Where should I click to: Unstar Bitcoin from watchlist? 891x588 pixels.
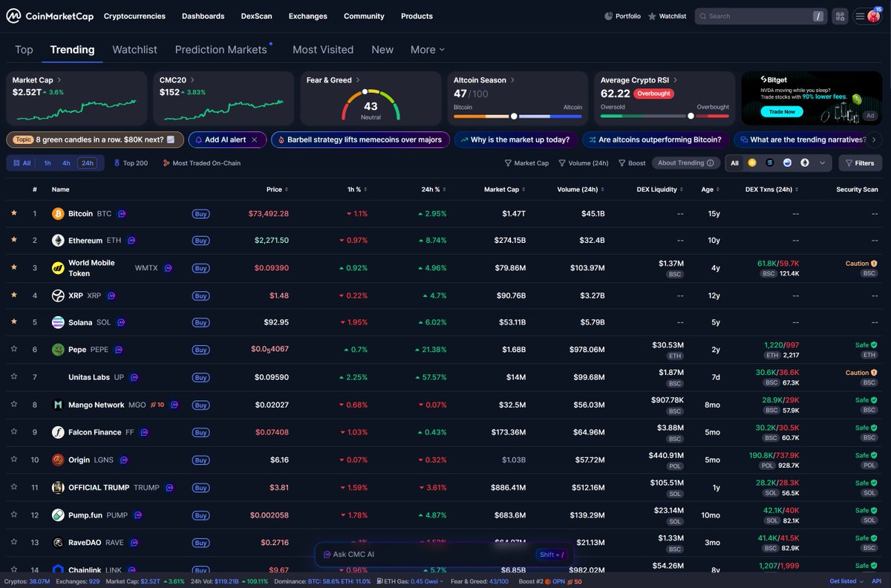click(x=14, y=213)
